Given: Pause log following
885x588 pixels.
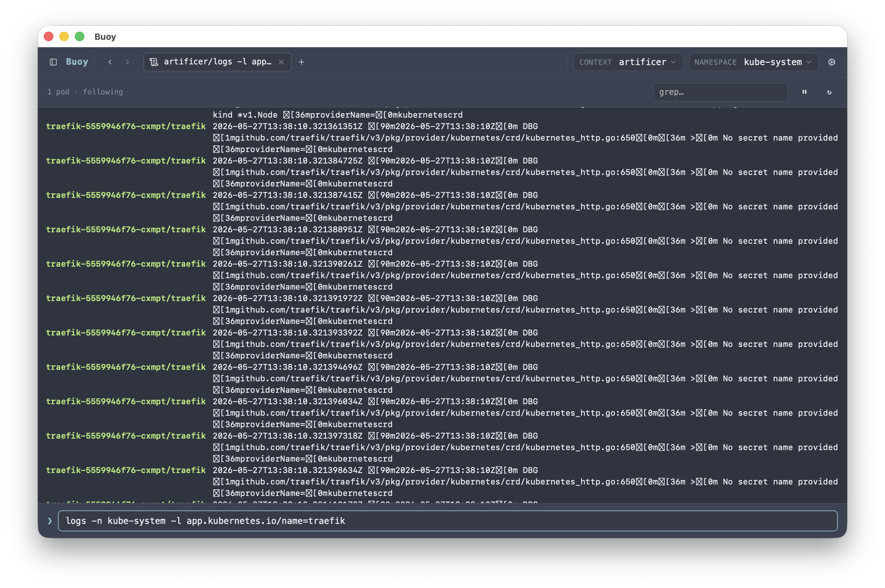Looking at the screenshot, I should point(804,92).
